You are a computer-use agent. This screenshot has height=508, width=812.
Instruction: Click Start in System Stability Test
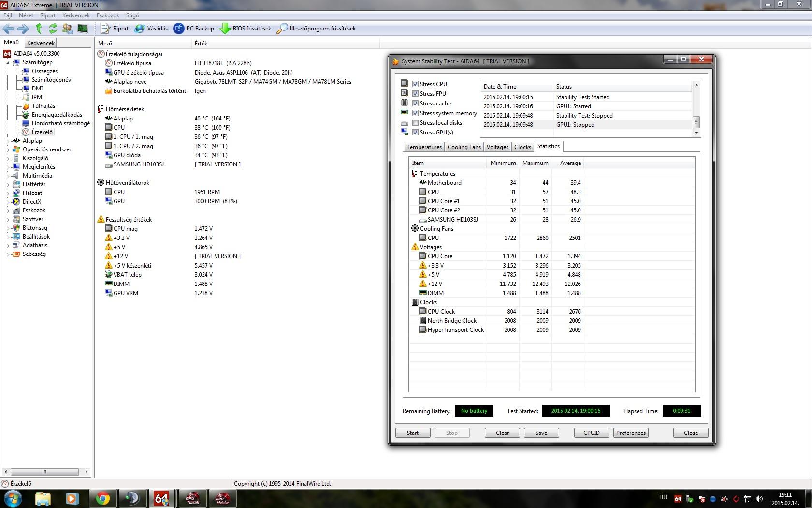coord(413,433)
